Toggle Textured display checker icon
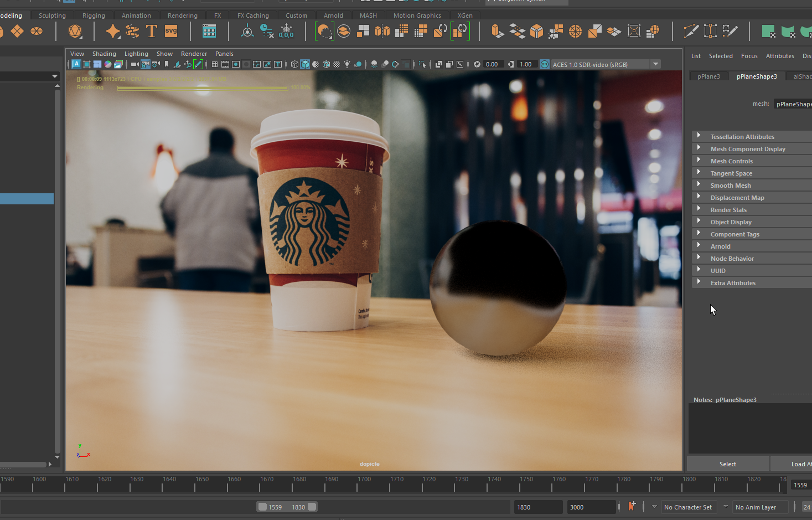The height and width of the screenshot is (520, 812). 337,64
